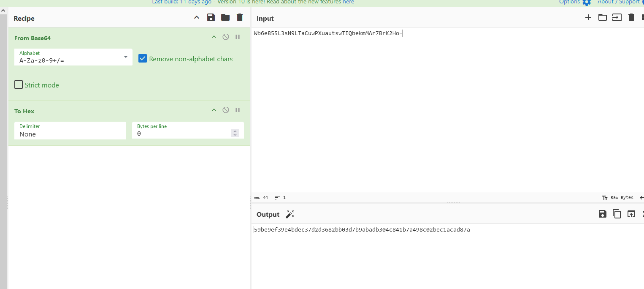This screenshot has width=644, height=289.
Task: Click the input line count 1
Action: coord(280,197)
